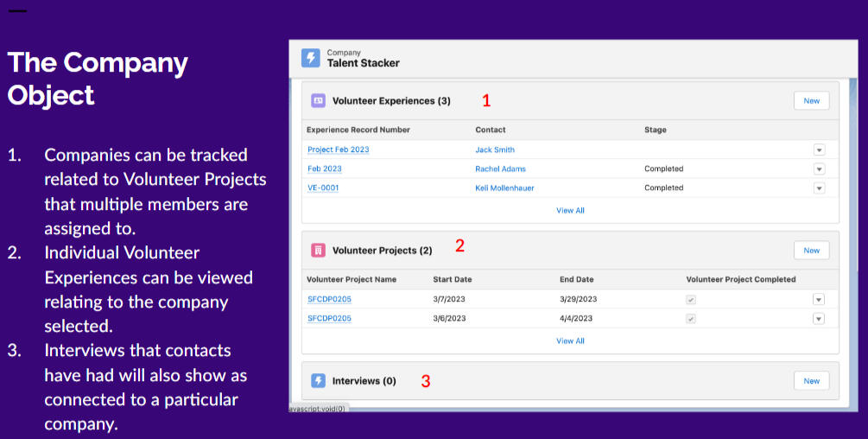This screenshot has height=439, width=868.
Task: Expand actions menu for Keil Mollenhauer row
Action: click(x=819, y=188)
